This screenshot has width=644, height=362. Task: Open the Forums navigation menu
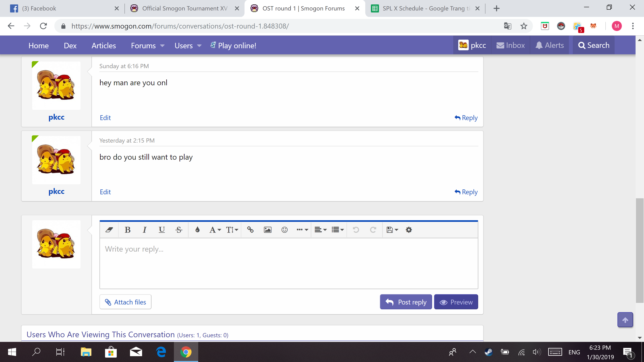[x=148, y=45]
